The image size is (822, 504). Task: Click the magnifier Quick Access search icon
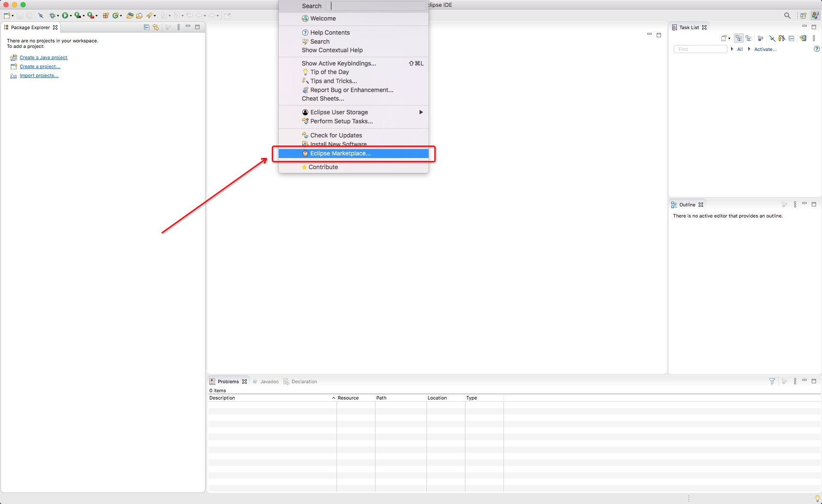(x=787, y=15)
